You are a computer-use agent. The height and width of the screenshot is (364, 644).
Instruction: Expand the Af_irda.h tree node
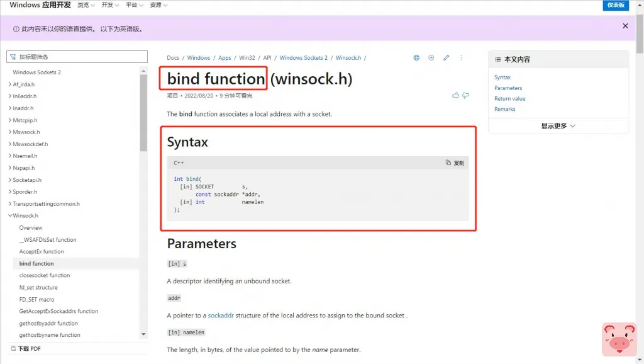pyautogui.click(x=10, y=84)
